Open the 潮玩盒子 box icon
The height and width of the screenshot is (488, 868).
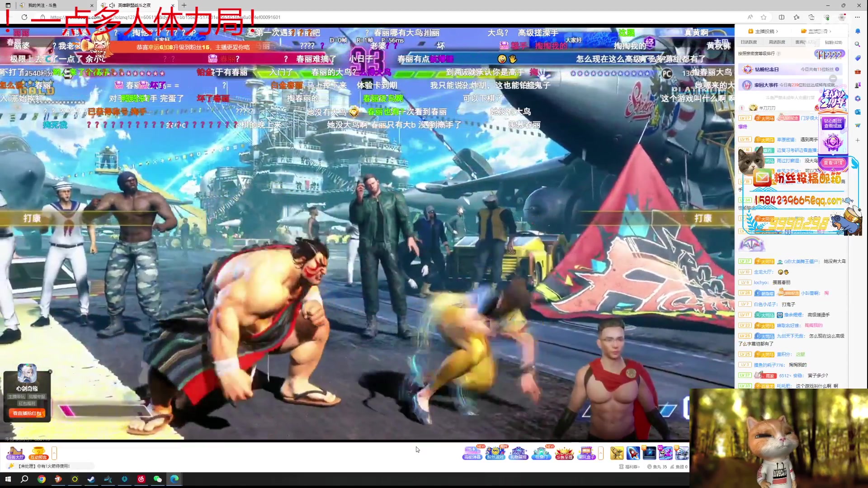pos(587,453)
